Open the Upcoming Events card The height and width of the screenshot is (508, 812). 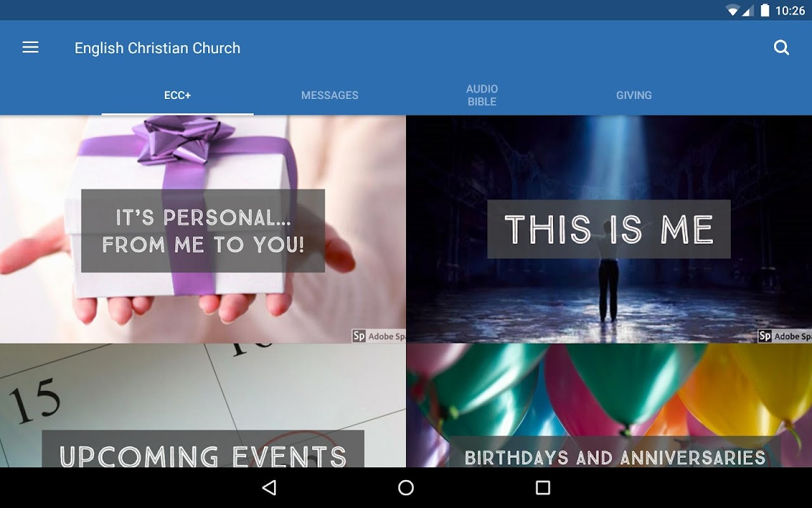[x=203, y=406]
